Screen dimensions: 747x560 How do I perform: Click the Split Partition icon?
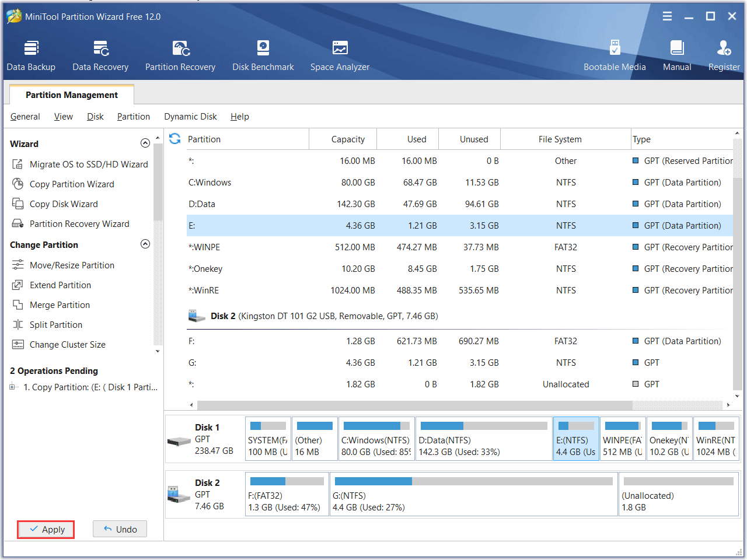coord(18,325)
